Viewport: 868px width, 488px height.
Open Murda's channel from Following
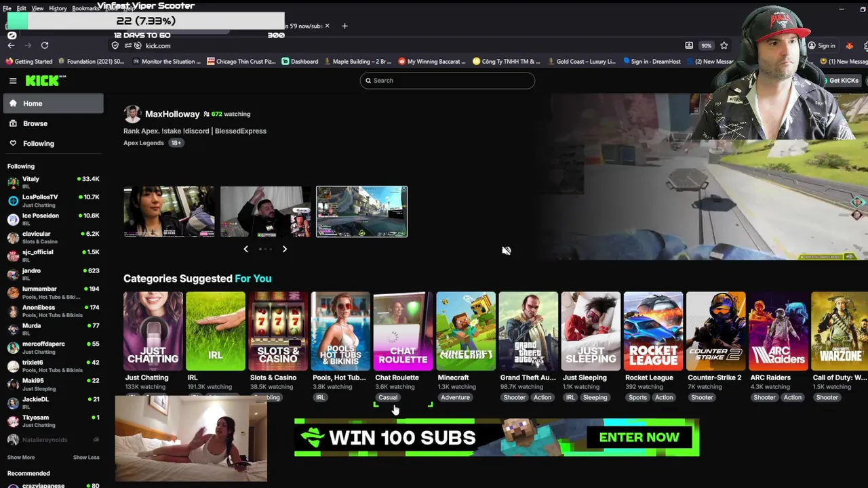(54, 329)
